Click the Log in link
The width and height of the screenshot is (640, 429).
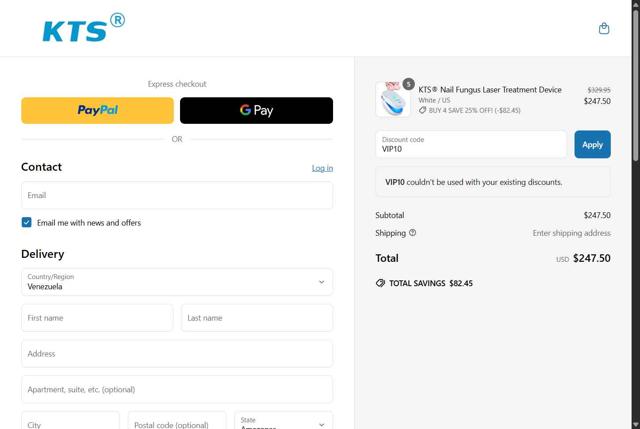322,168
